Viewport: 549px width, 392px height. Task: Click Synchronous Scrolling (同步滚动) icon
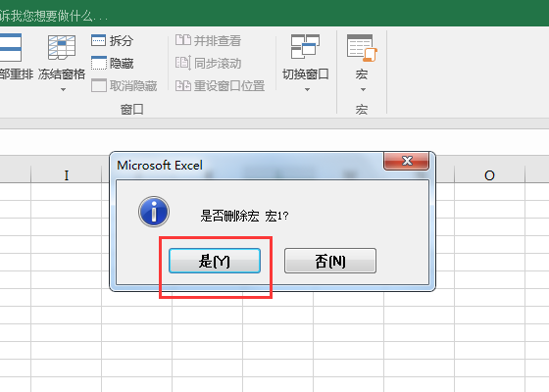tap(183, 63)
